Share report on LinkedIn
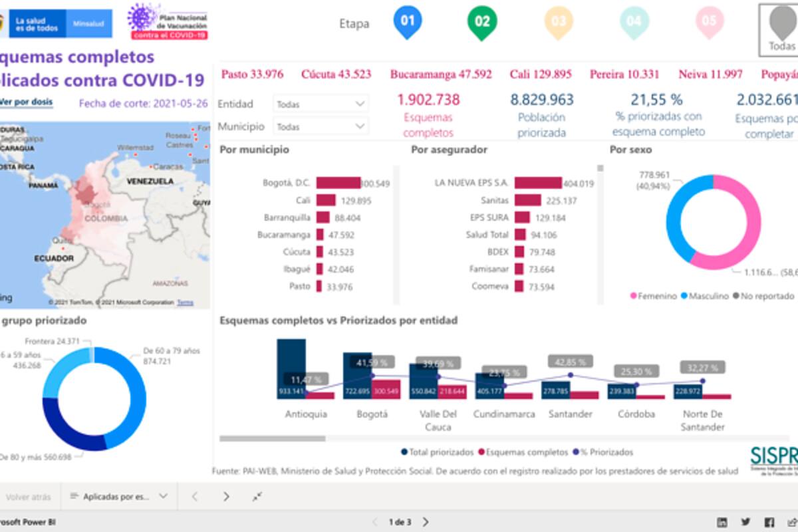This screenshot has width=798, height=532. coord(722,522)
